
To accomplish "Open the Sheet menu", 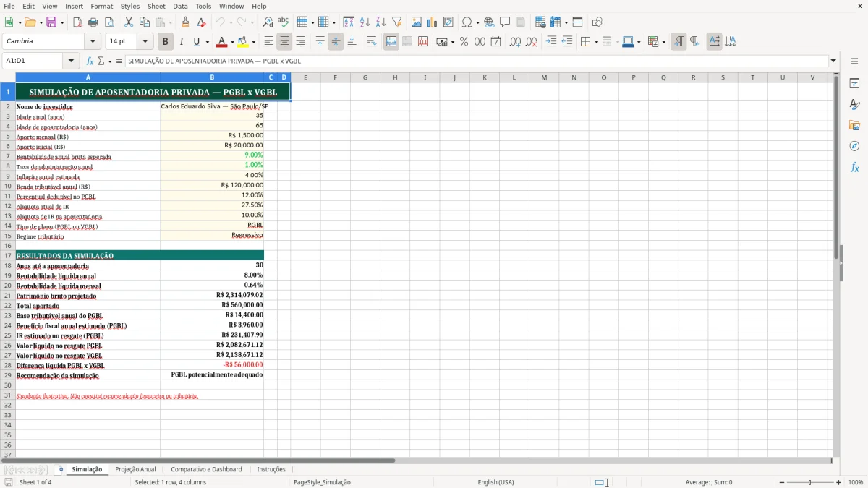I will [x=156, y=6].
